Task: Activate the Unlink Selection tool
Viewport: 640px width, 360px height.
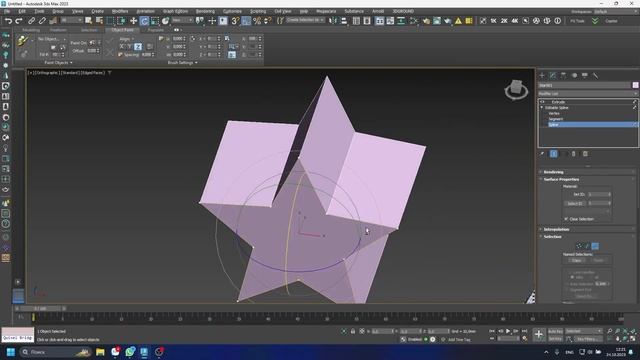Action: tap(42, 21)
